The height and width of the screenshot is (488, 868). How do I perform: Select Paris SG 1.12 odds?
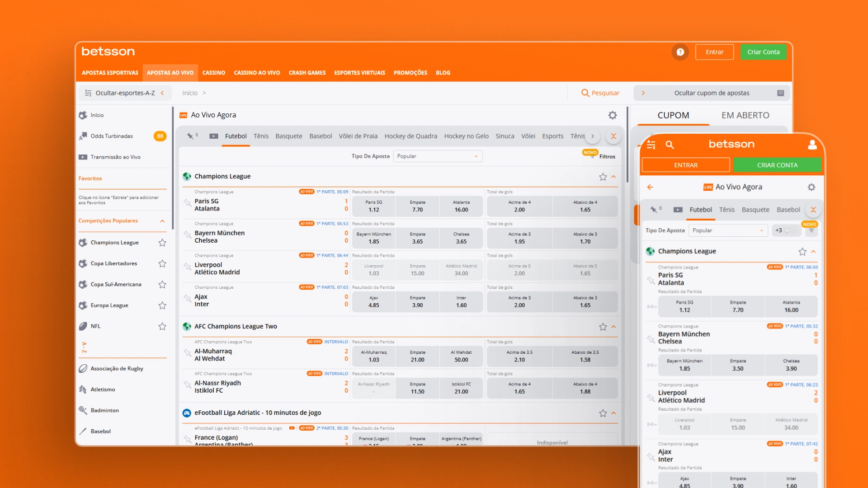373,206
